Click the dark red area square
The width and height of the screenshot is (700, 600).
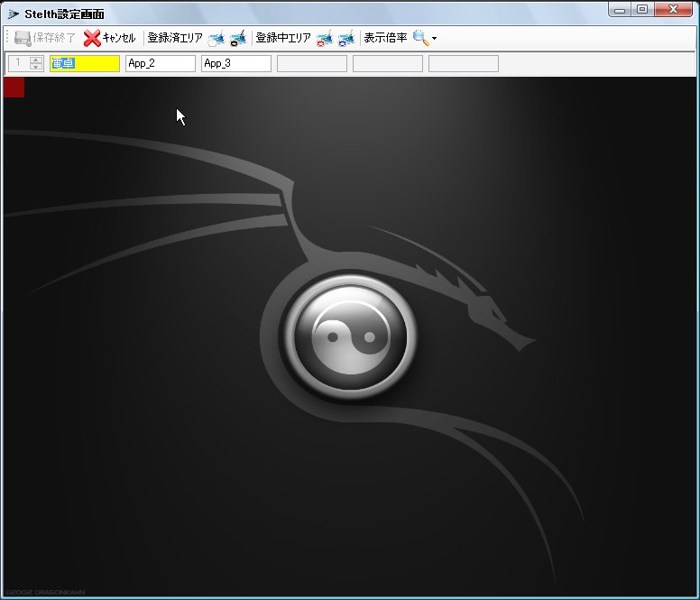tap(14, 87)
